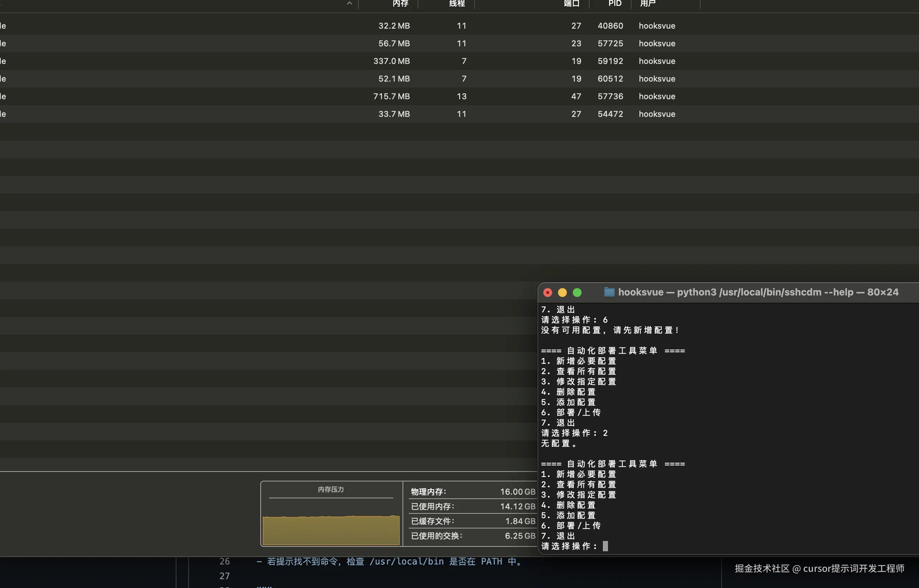919x588 pixels.
Task: Click the sort direction chevron in header
Action: point(349,3)
